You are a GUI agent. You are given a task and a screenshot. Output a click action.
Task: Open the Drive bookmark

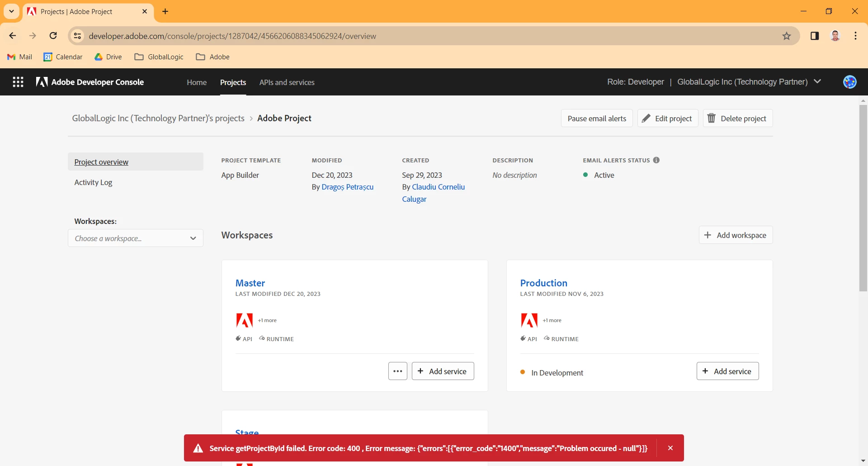click(x=108, y=57)
